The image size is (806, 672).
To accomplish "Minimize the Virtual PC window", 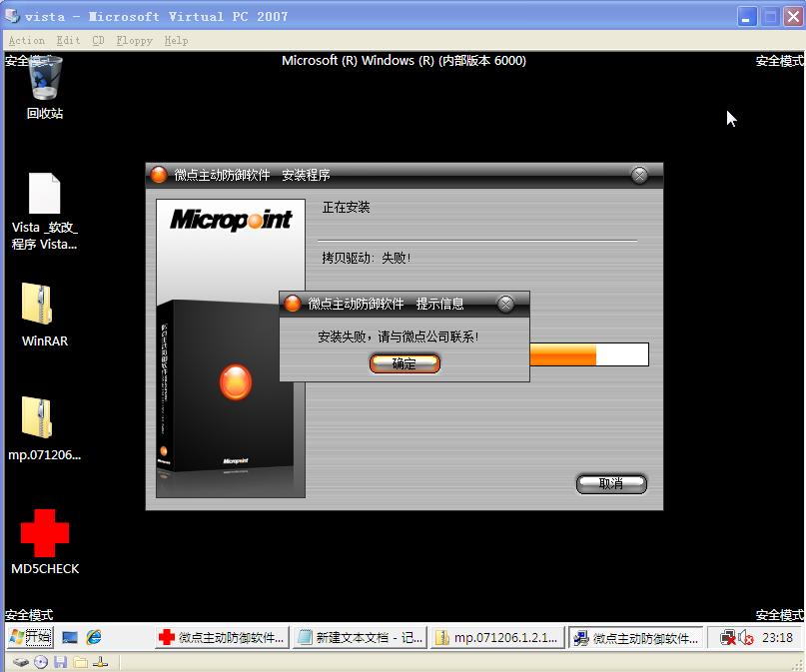I will (746, 16).
